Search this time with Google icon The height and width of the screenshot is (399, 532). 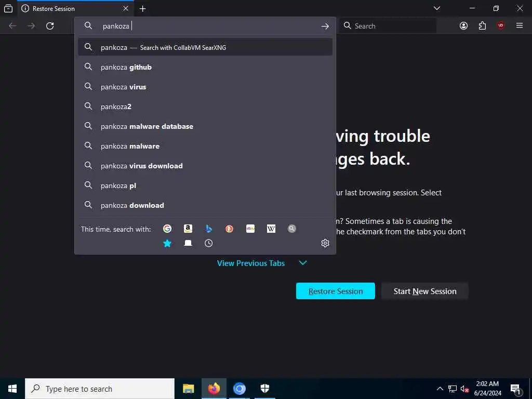tap(167, 229)
